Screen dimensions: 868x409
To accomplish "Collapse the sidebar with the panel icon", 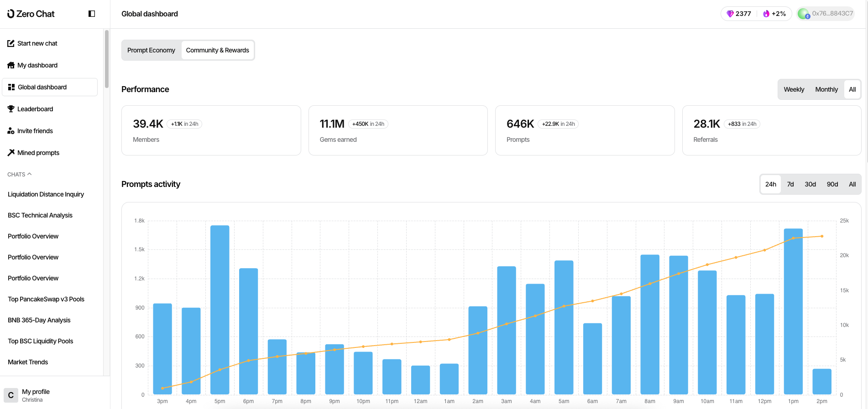I will (x=92, y=14).
